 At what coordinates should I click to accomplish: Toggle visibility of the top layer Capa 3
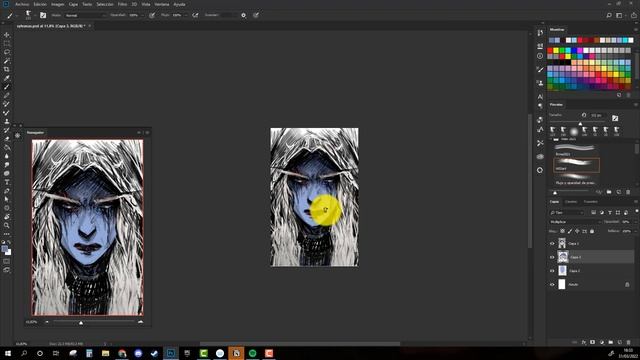(552, 244)
